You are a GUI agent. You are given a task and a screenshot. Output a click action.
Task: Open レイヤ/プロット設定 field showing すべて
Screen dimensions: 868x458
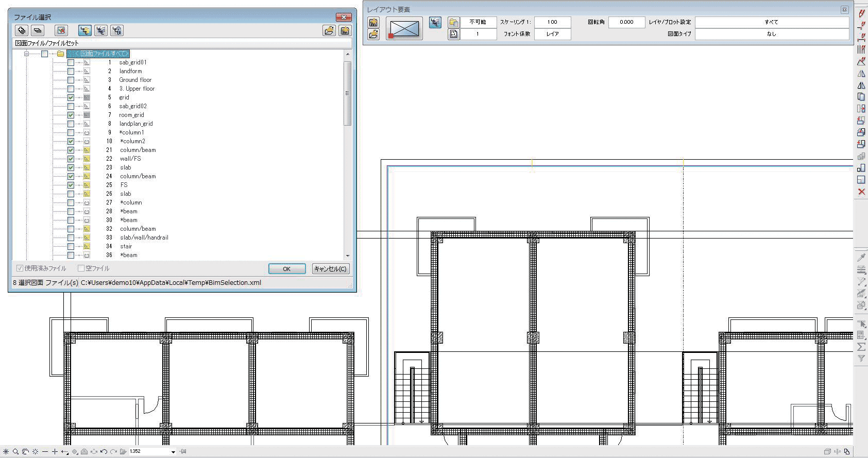coord(771,22)
